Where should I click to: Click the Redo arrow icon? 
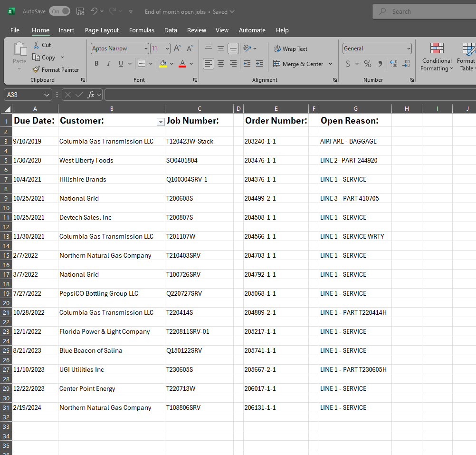tap(113, 11)
